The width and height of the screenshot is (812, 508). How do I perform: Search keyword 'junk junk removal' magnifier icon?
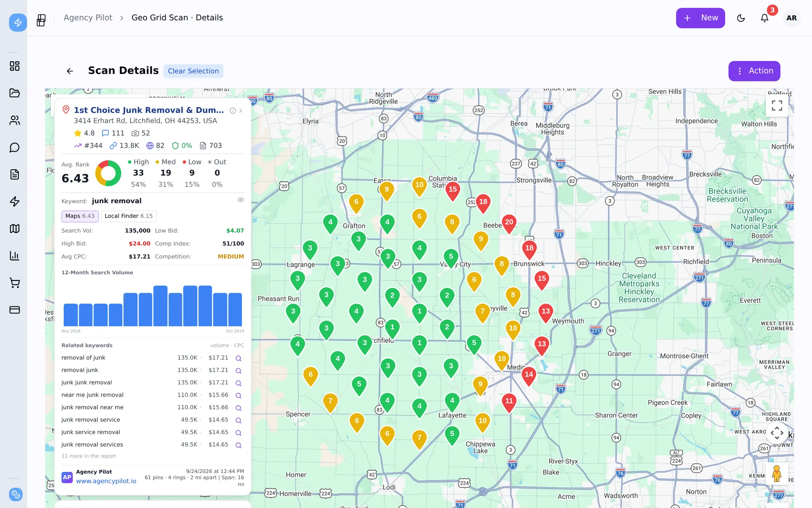(239, 383)
